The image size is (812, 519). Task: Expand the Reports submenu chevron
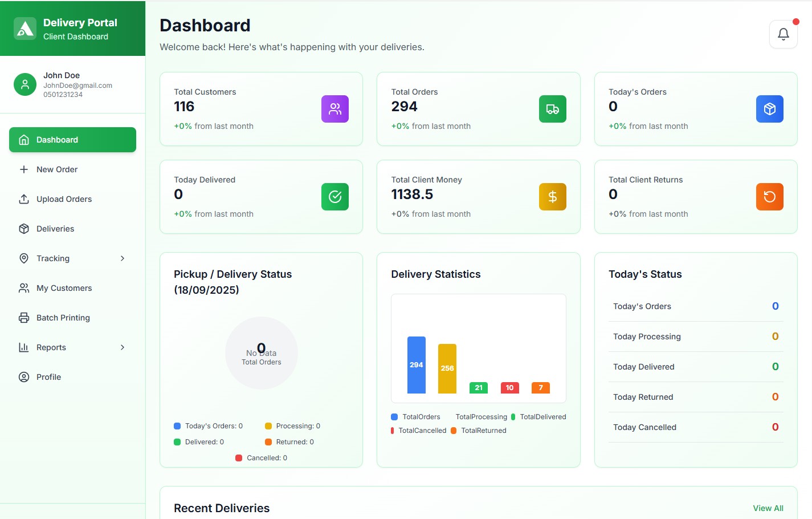pyautogui.click(x=123, y=347)
